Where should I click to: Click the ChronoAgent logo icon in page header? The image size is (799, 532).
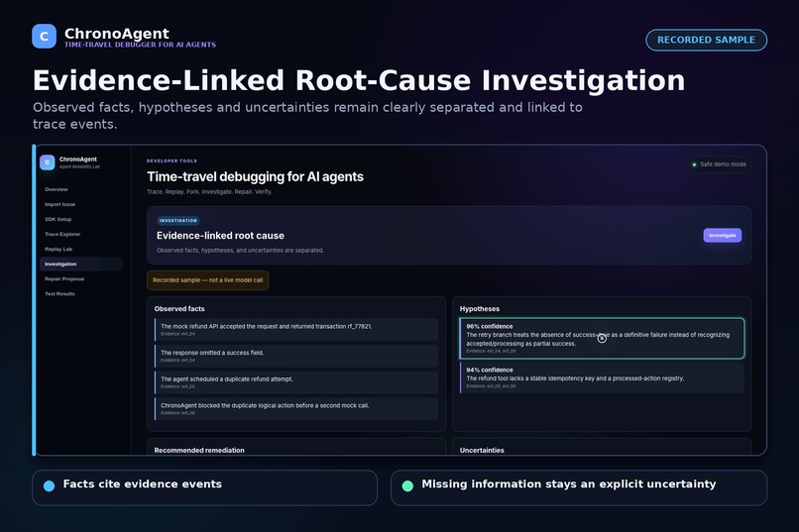[x=44, y=36]
